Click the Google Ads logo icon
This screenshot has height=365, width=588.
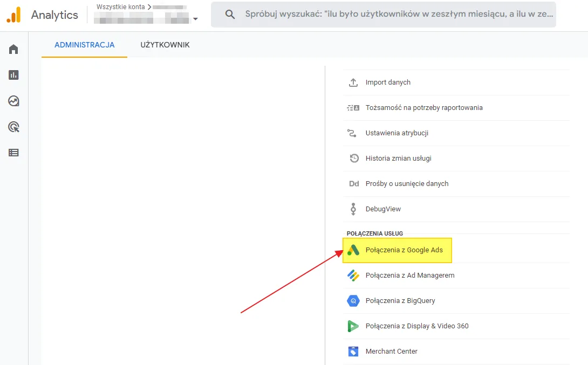tap(353, 250)
